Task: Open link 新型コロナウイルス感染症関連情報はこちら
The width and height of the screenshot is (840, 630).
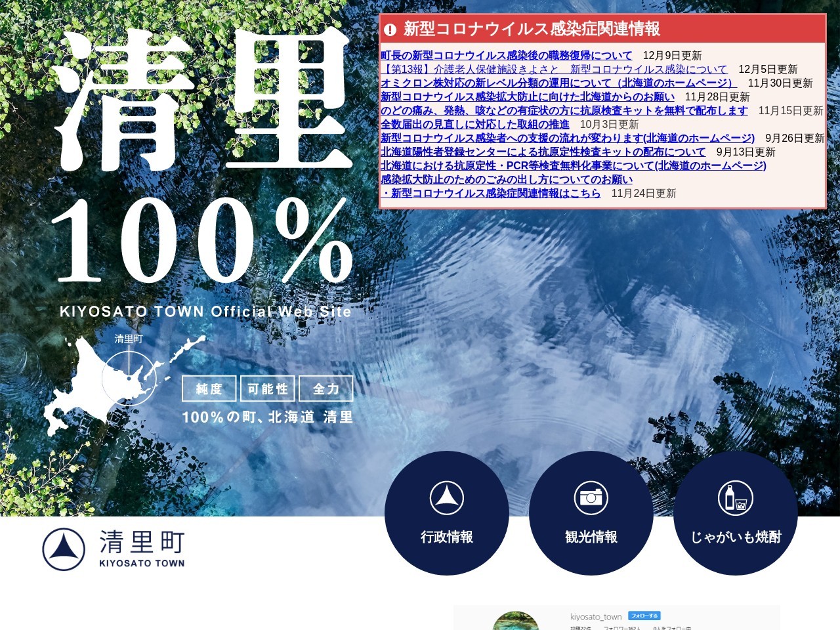Action: coord(491,194)
